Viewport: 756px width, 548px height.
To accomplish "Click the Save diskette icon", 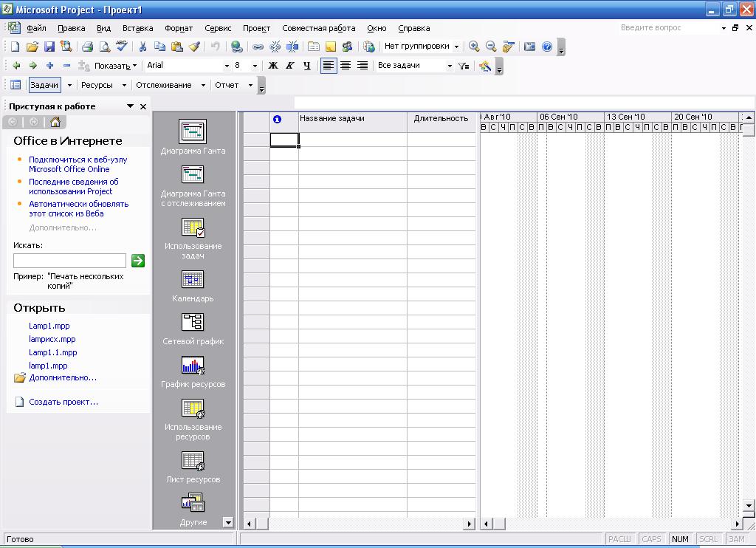I will [49, 47].
